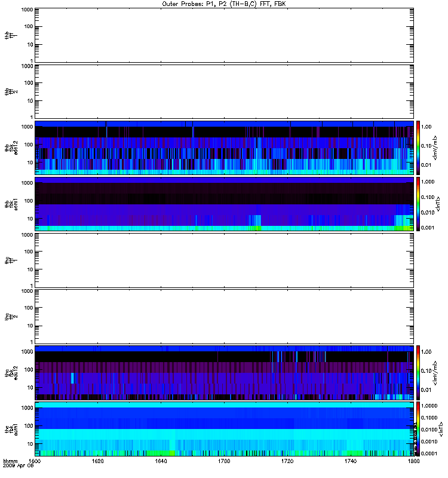The height and width of the screenshot is (478, 448).
Task: Click the thb fbk scm1 color bar
Action: tap(418, 204)
